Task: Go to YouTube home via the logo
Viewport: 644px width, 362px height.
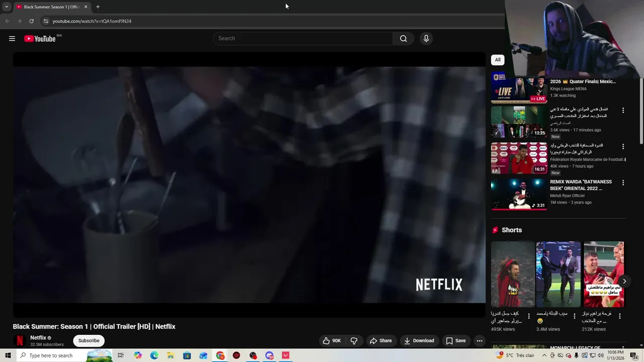Action: tap(40, 39)
